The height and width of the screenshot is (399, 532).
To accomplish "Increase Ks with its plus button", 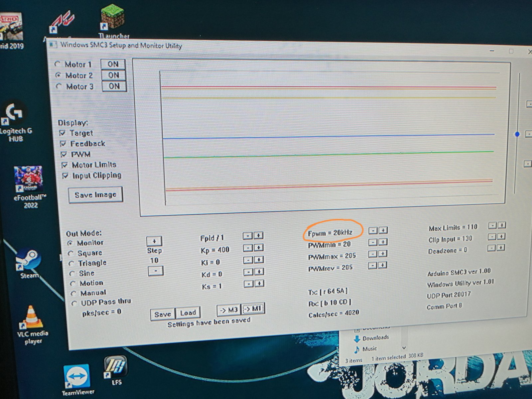I will click(260, 284).
